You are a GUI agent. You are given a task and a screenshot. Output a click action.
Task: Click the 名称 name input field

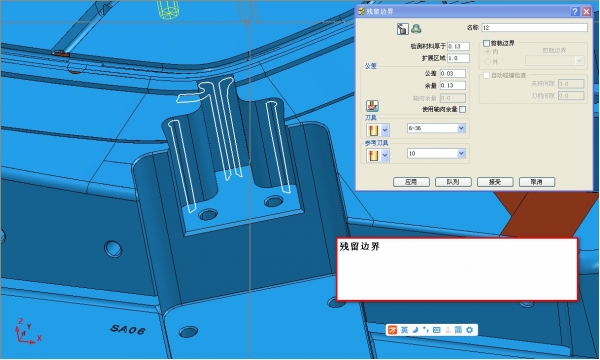pyautogui.click(x=534, y=28)
